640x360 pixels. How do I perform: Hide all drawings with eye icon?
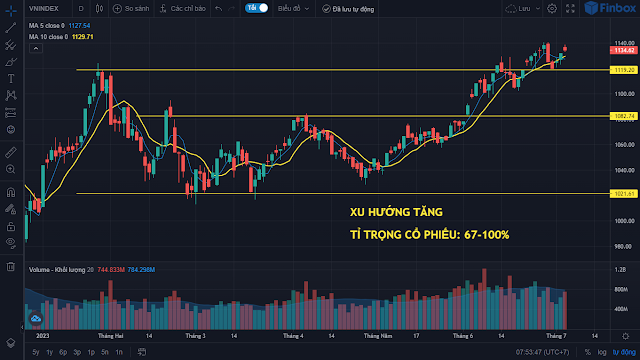click(x=11, y=243)
